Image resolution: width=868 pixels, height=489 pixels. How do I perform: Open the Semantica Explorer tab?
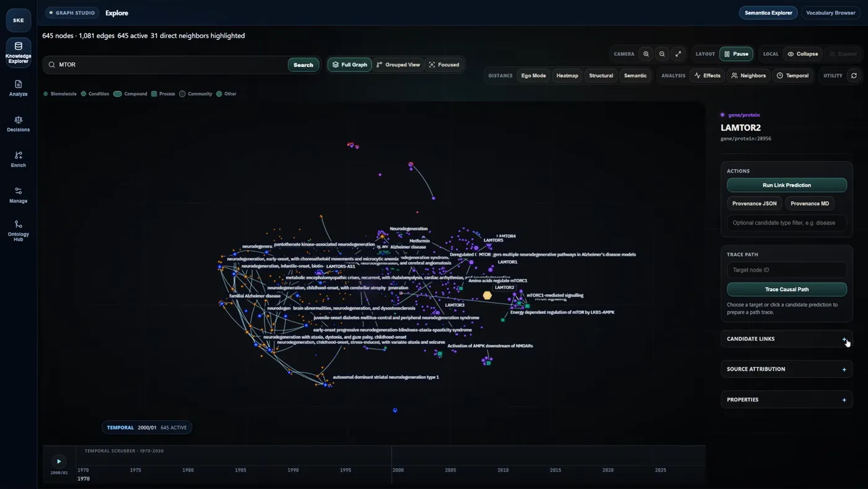tap(768, 12)
